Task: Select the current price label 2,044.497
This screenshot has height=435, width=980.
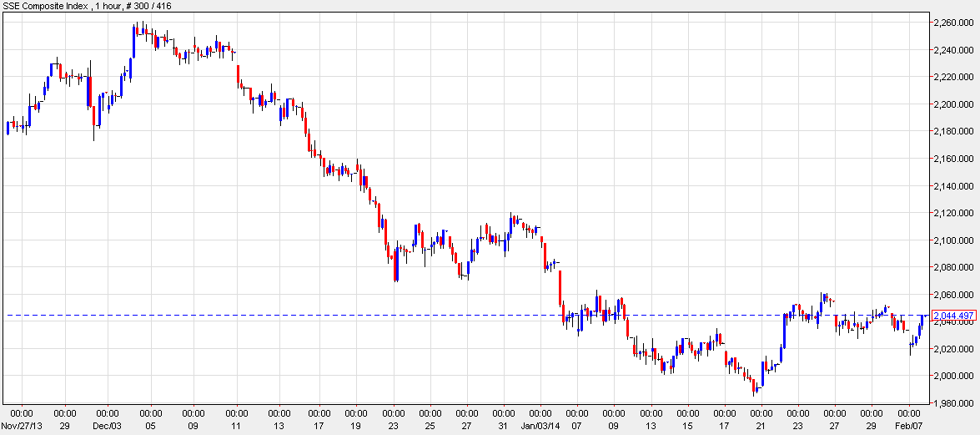Action: tap(953, 315)
